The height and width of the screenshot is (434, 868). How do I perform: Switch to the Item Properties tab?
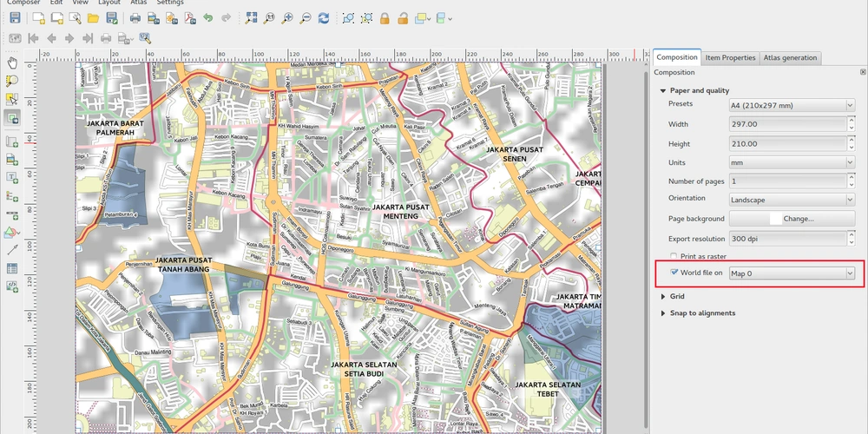point(730,57)
